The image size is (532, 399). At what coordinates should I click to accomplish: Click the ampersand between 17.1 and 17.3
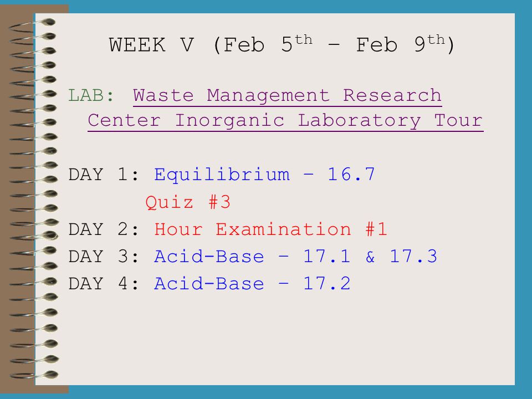coord(370,257)
